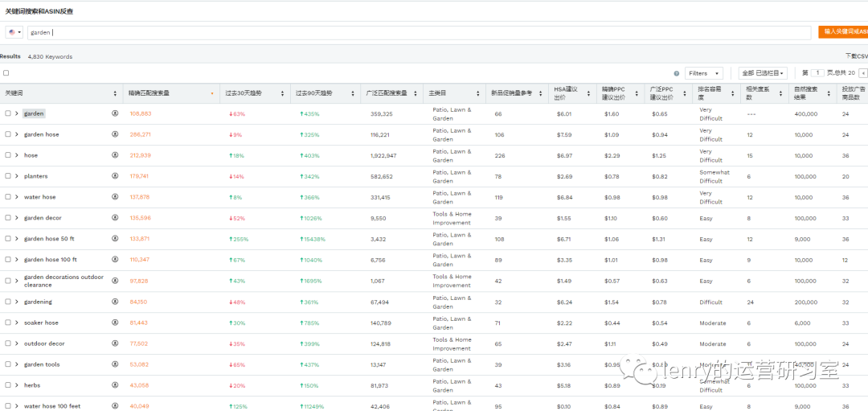Sort by 排名容易度 column arrows
The width and height of the screenshot is (868, 411).
point(732,93)
